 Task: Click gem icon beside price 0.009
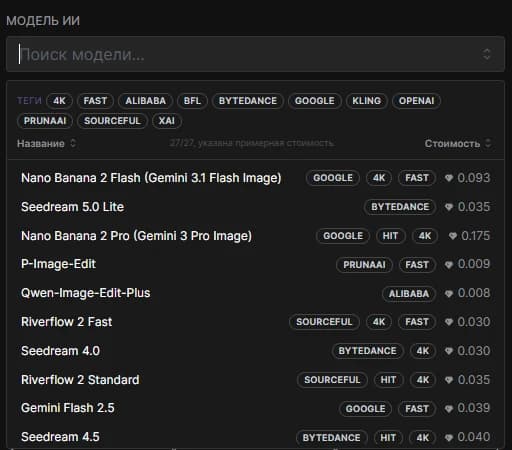(x=449, y=265)
